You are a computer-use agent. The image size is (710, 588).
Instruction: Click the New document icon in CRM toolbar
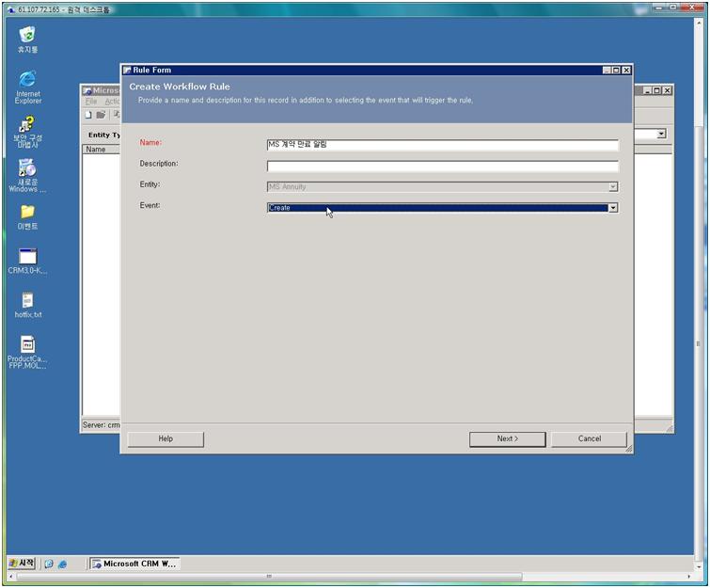(88, 115)
